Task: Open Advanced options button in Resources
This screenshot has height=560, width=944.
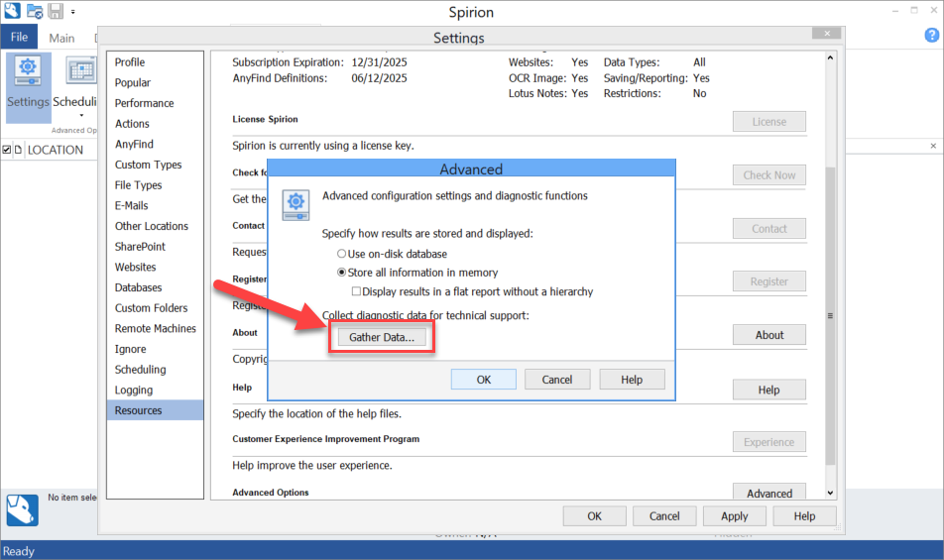Action: click(768, 492)
